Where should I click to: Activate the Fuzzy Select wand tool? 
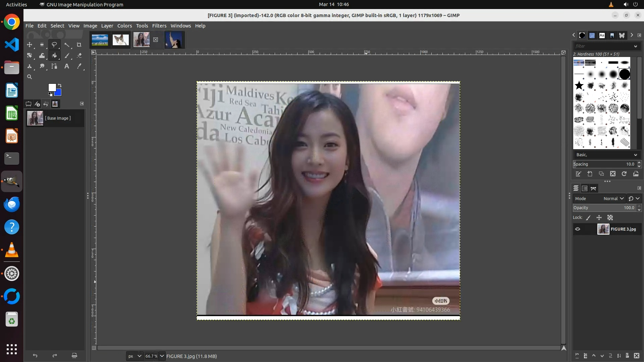tap(67, 45)
